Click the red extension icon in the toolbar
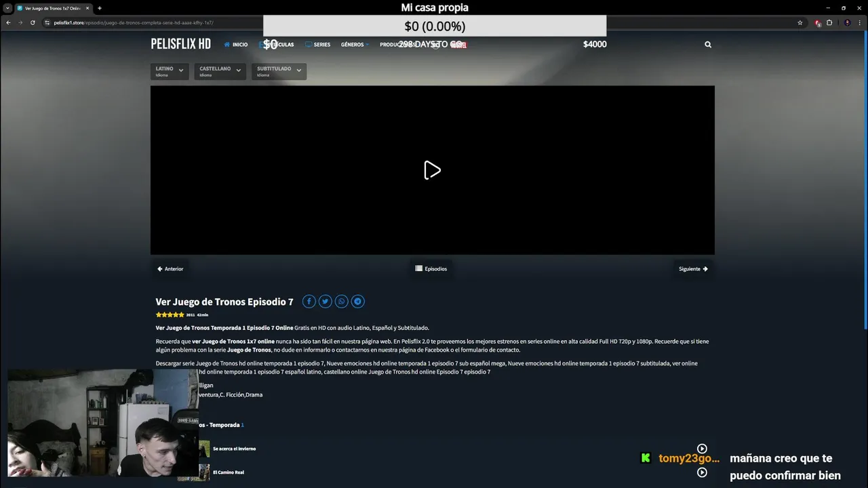Viewport: 868px width, 488px height. pyautogui.click(x=818, y=22)
